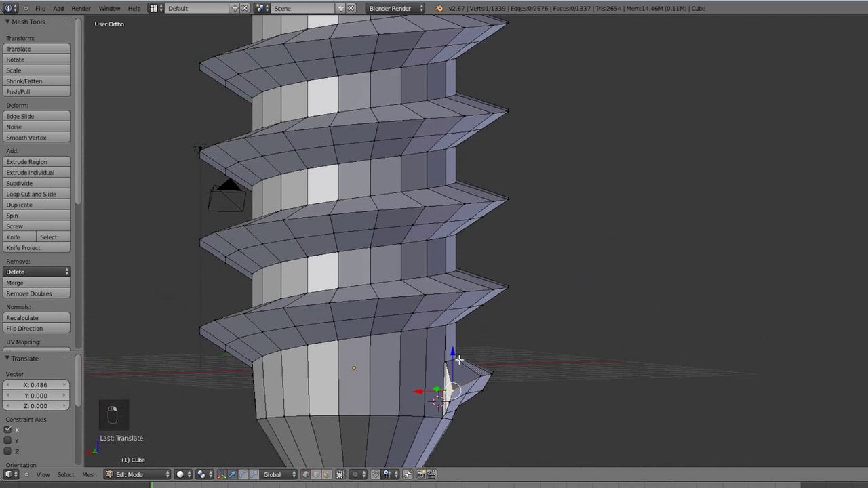This screenshot has width=868, height=488.
Task: Click the X vector value field
Action: (x=37, y=385)
